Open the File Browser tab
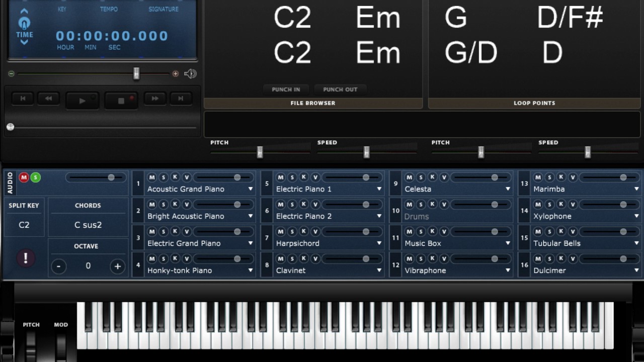 pyautogui.click(x=313, y=103)
